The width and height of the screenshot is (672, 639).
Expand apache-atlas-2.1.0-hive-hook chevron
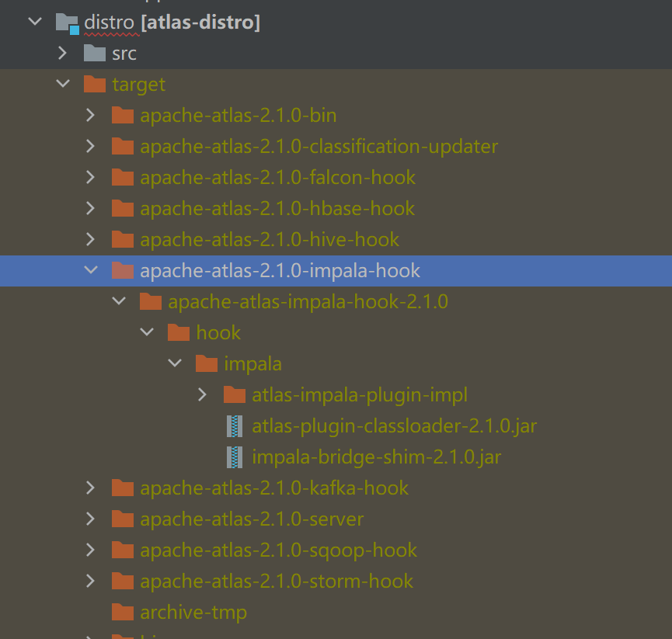(90, 239)
